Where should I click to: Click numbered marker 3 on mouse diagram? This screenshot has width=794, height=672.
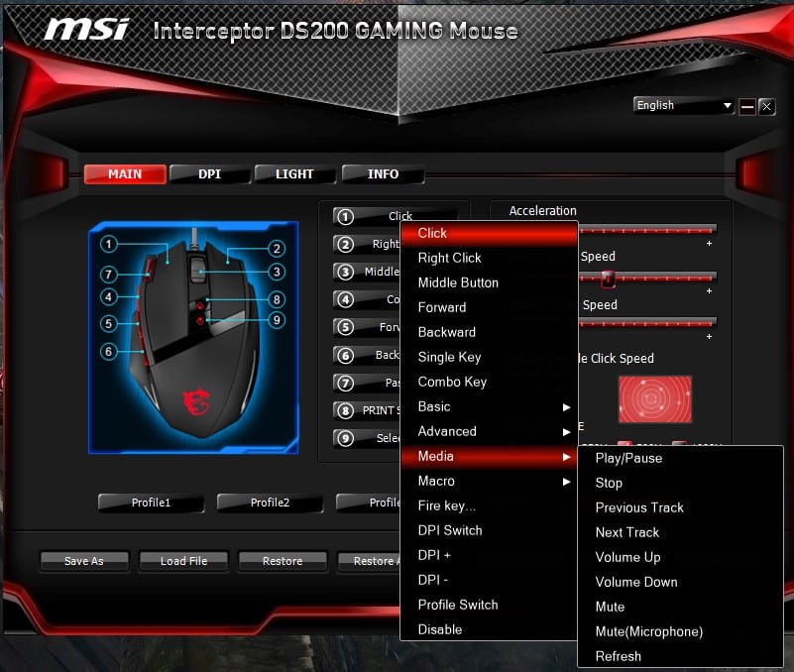[277, 272]
